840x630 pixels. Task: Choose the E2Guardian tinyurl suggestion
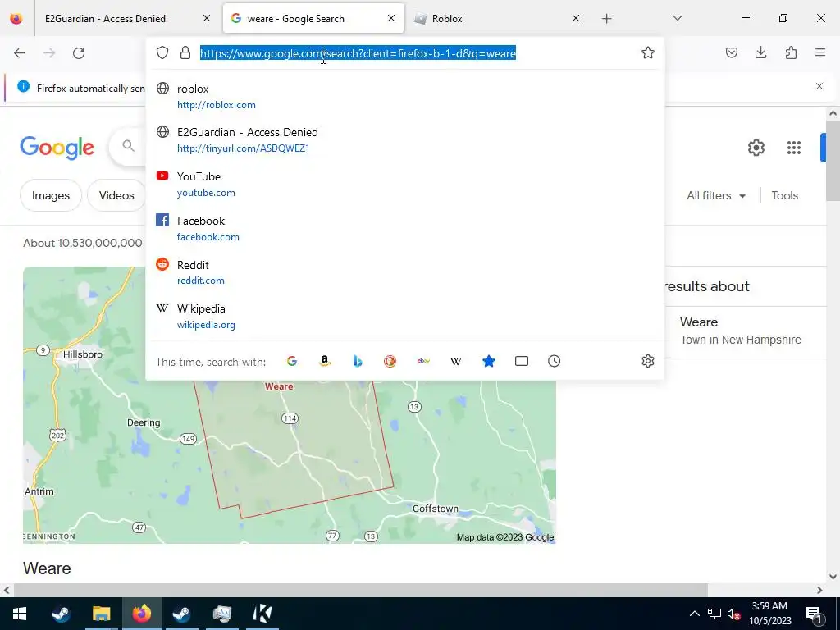coord(404,139)
